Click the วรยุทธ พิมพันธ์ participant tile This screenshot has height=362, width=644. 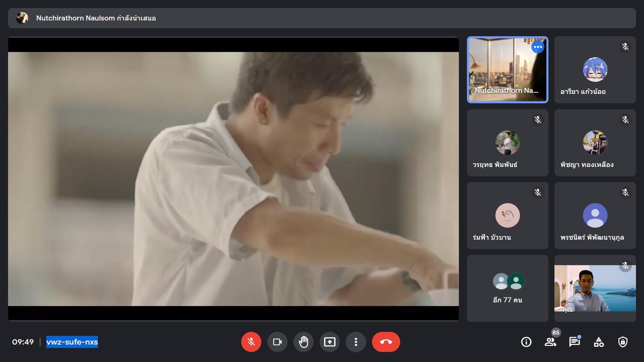[507, 143]
